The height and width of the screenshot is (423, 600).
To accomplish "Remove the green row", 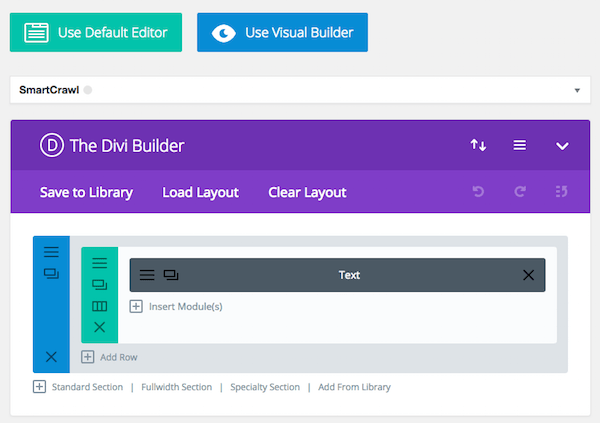I will pos(99,327).
